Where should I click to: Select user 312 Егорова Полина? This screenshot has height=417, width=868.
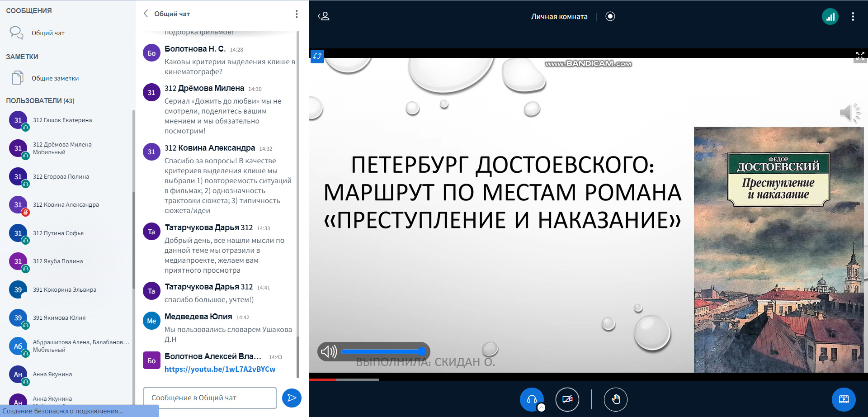coord(68,177)
